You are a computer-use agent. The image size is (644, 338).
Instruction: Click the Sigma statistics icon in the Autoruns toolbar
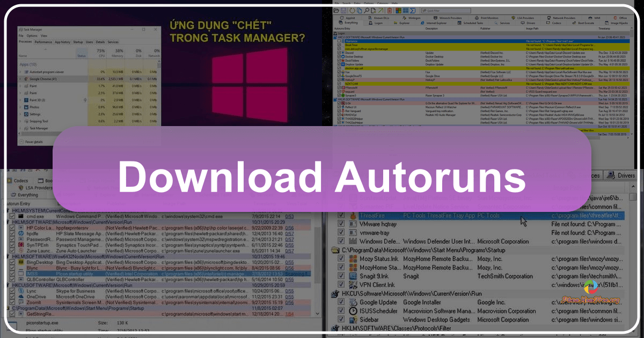coord(413,11)
